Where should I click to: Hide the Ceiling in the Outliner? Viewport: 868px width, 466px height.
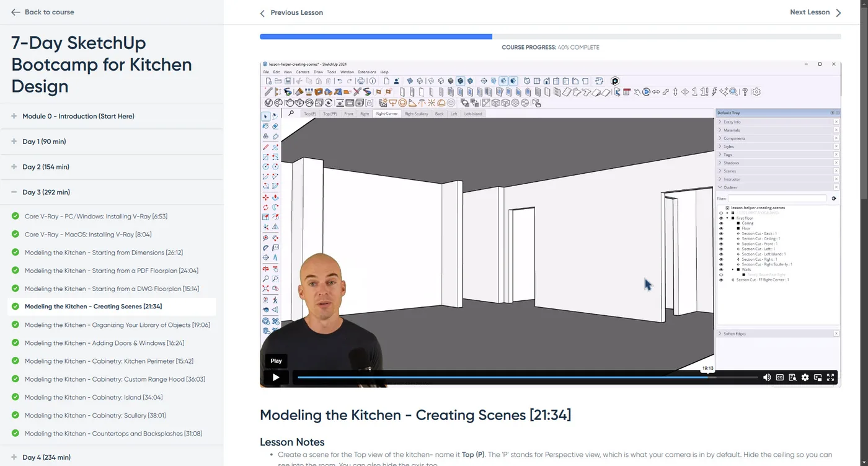coord(720,223)
